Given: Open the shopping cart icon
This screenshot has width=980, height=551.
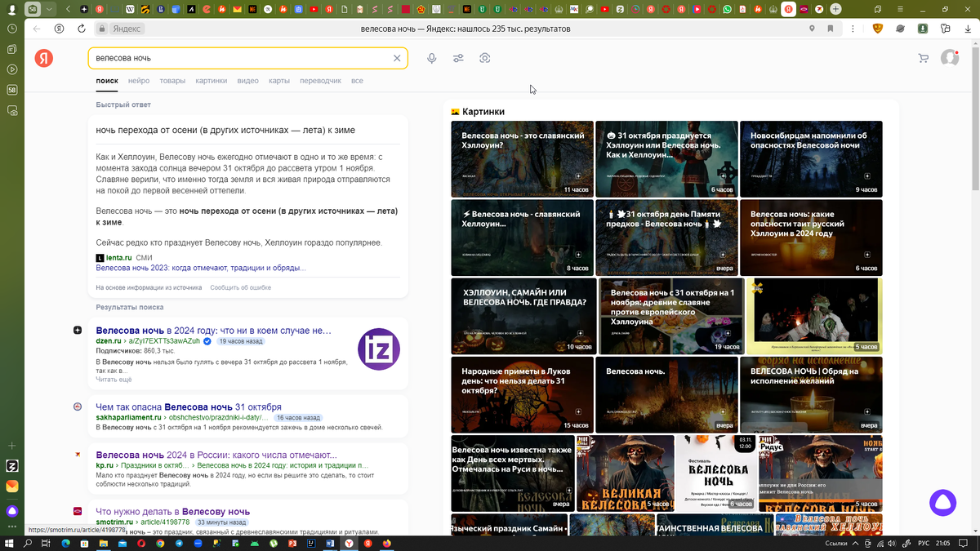Looking at the screenshot, I should tap(924, 58).
